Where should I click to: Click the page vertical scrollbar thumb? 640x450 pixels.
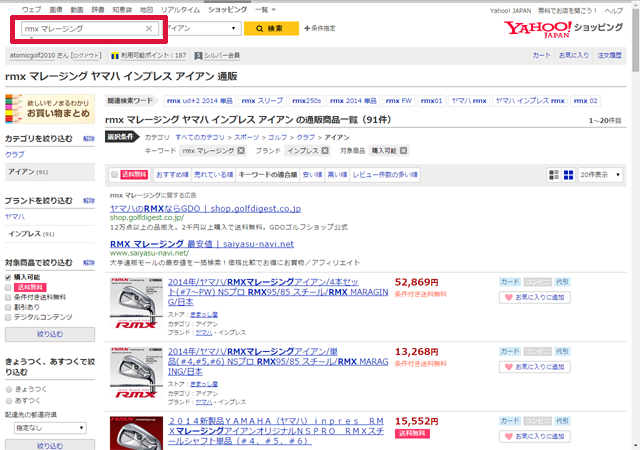pyautogui.click(x=636, y=41)
